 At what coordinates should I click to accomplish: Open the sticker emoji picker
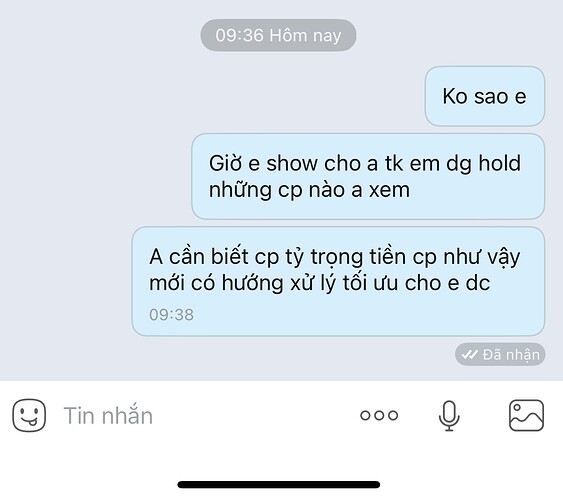click(x=29, y=415)
